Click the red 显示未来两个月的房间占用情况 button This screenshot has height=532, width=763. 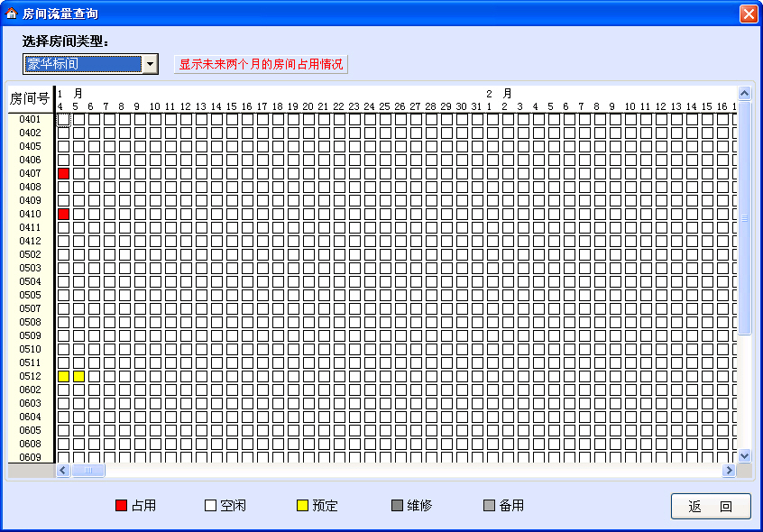261,64
